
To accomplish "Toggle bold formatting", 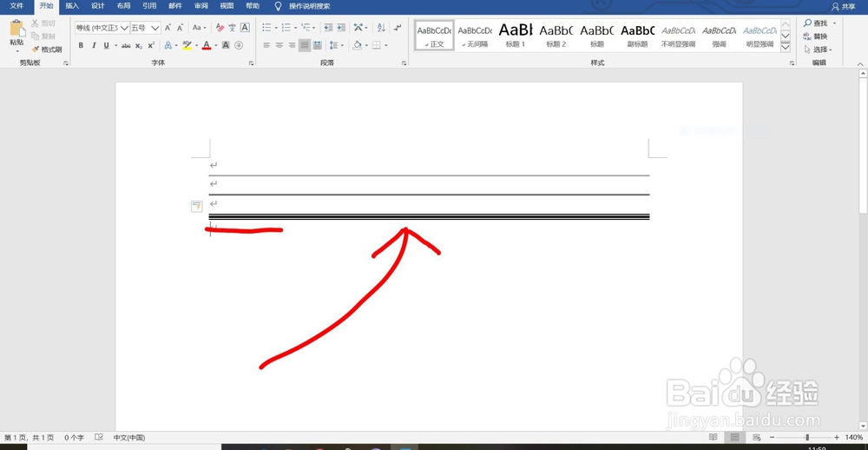I will pyautogui.click(x=81, y=45).
